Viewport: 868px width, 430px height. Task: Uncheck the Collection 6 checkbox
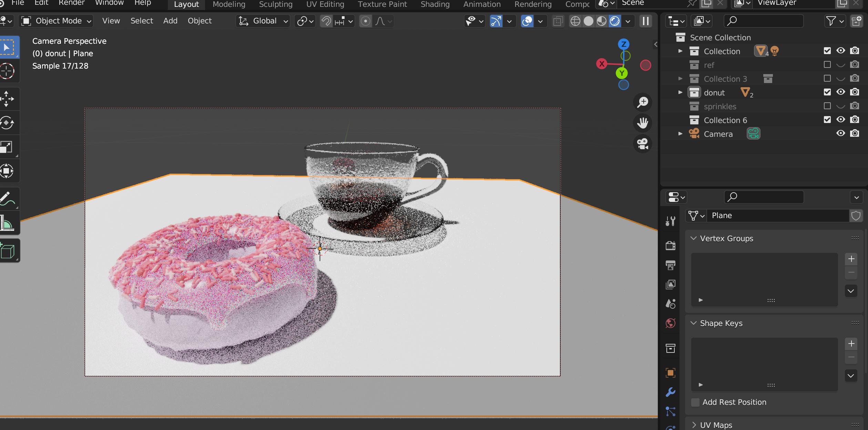pos(827,120)
